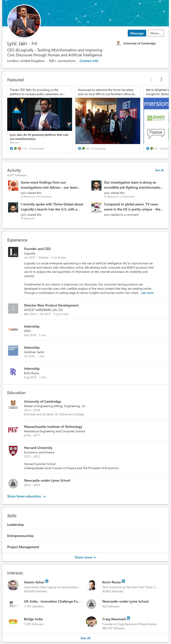This screenshot has height=644, width=171.
Task: Go to previous featured item arrow
Action: 151,79
